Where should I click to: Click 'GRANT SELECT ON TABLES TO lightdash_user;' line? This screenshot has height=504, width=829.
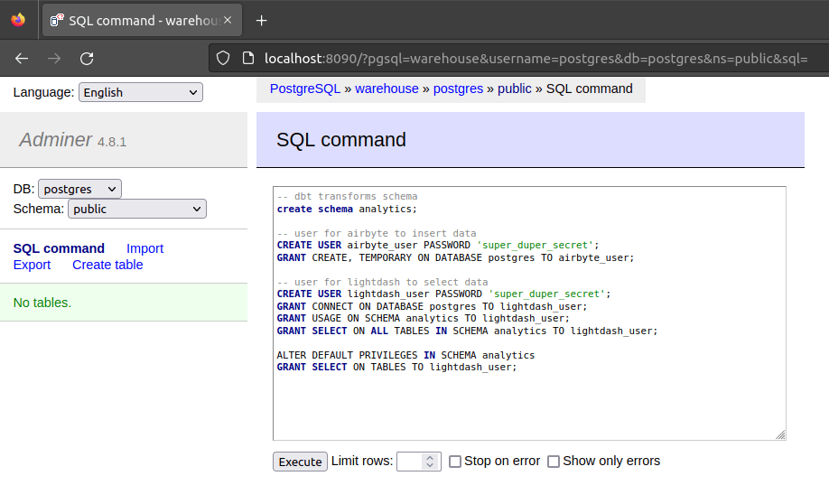pos(396,367)
